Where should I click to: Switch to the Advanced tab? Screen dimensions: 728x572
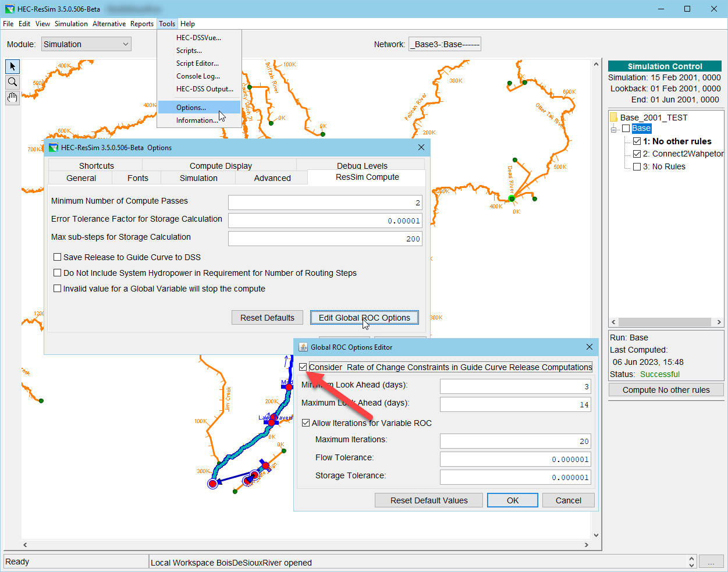(x=271, y=178)
